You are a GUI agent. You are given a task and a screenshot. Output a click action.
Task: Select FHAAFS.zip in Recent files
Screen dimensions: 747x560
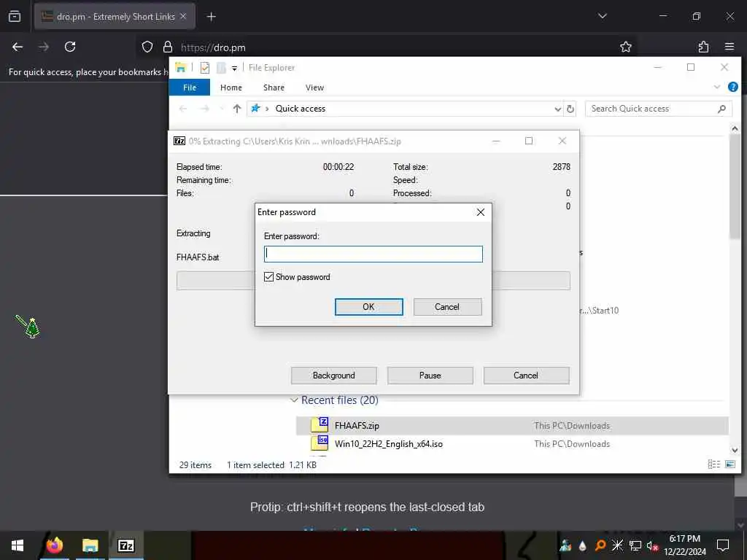tap(512, 426)
